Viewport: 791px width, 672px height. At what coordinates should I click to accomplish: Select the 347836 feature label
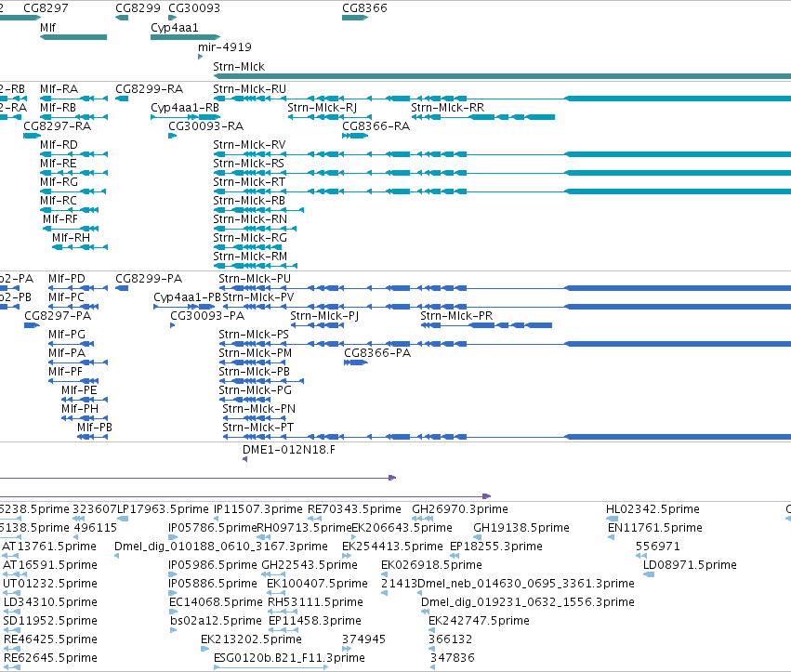pos(453,658)
